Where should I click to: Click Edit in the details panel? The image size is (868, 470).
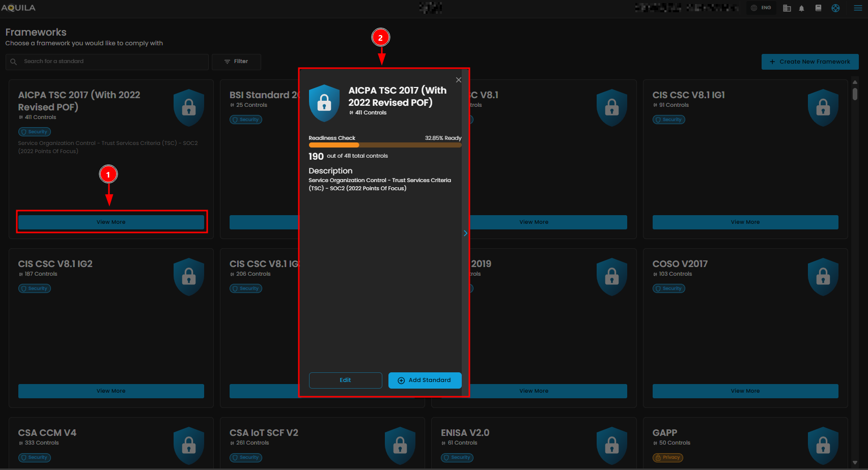(x=345, y=380)
